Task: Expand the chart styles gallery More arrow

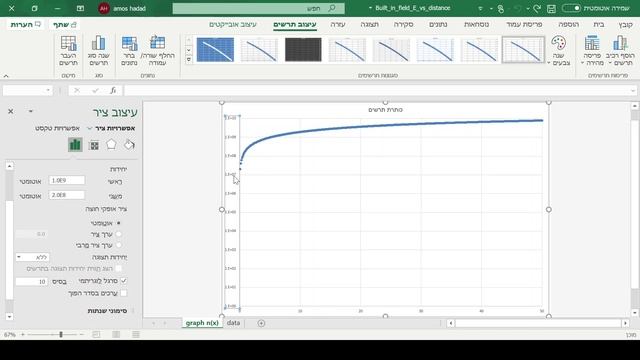Action: [x=189, y=60]
